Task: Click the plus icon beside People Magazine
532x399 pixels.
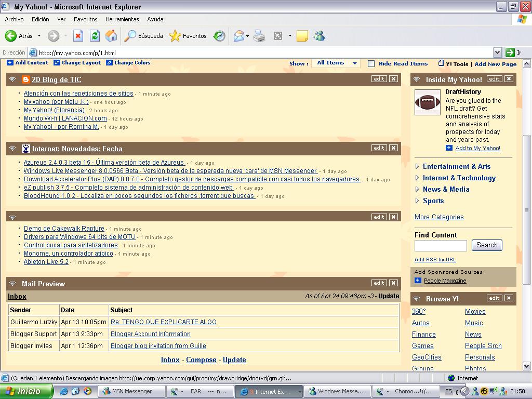Action: click(x=418, y=280)
